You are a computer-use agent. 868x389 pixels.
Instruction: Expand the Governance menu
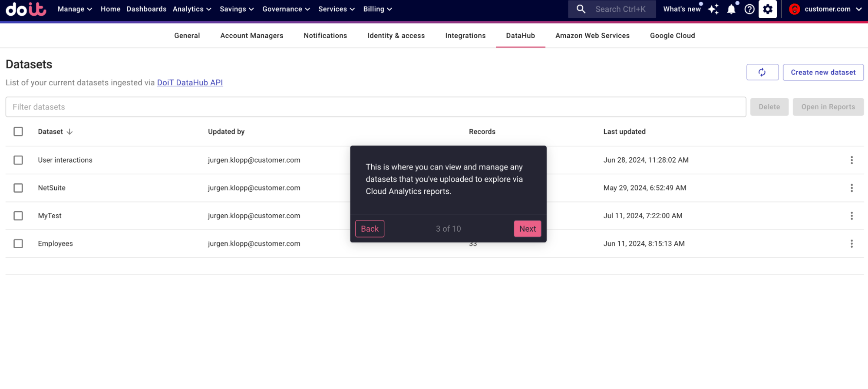pyautogui.click(x=286, y=9)
